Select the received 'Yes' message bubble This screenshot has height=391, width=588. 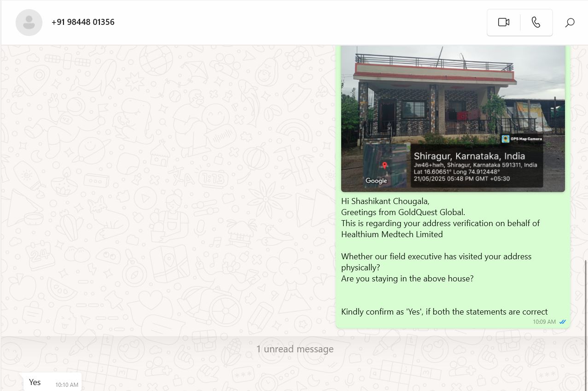[52, 382]
